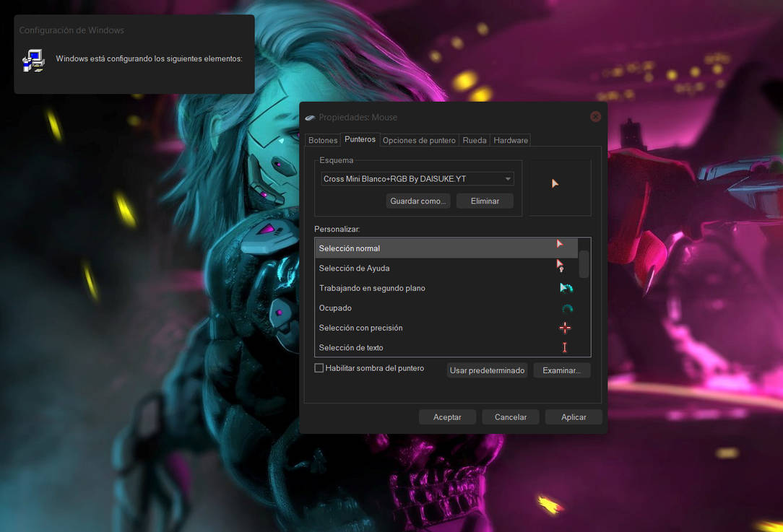Click the mouse icon in the dialog title bar
783x532 pixels.
click(x=310, y=117)
